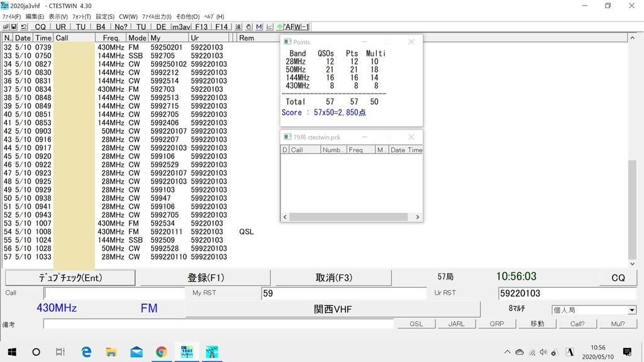Viewport: 644px width, 362px height.
Task: Click the Call? button
Action: [577, 324]
